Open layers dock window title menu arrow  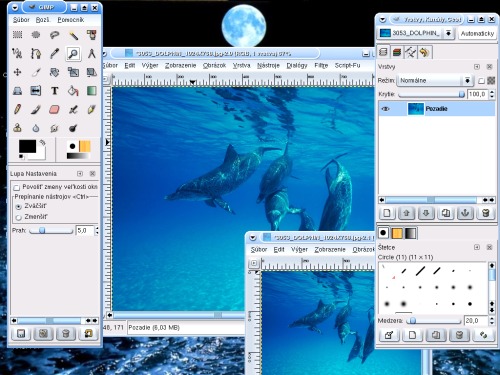[383, 20]
